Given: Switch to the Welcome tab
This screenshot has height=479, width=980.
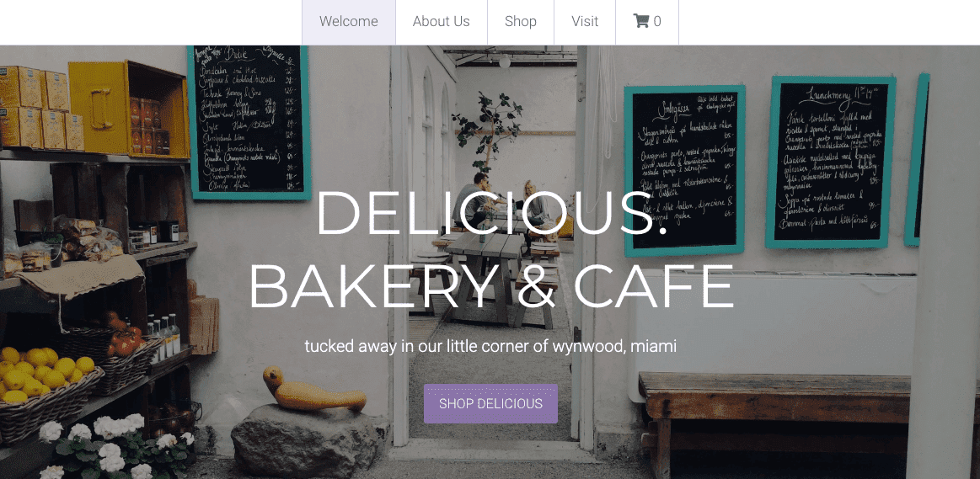Looking at the screenshot, I should (x=349, y=22).
